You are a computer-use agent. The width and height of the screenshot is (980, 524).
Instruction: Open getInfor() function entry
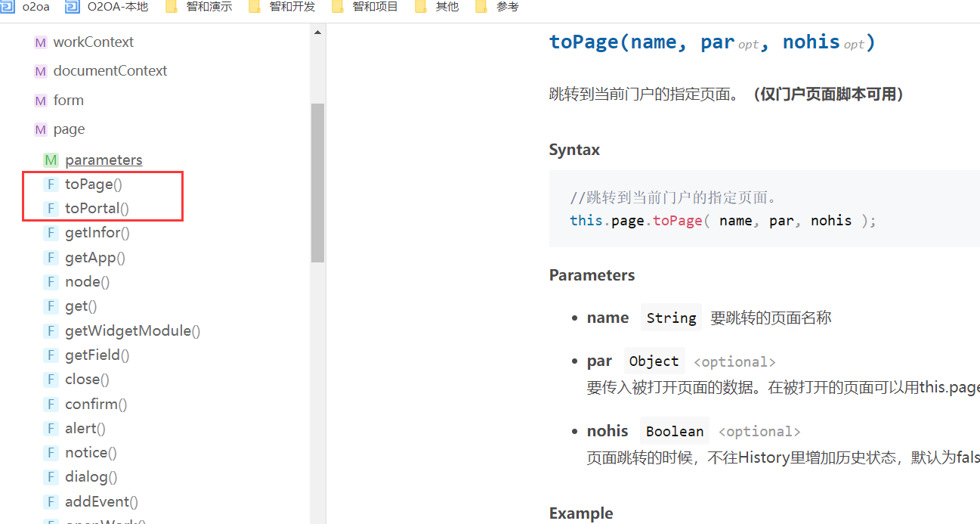pos(97,232)
